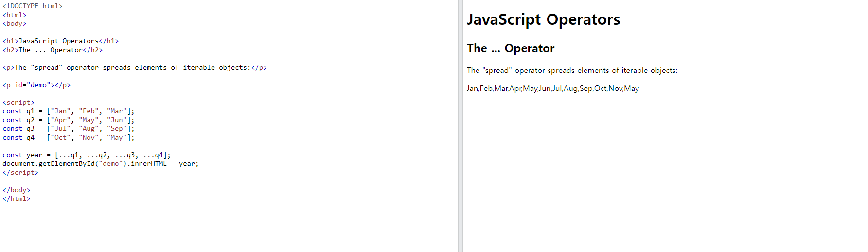Click the closing </script> tag line
This screenshot has height=252, width=868.
point(20,173)
